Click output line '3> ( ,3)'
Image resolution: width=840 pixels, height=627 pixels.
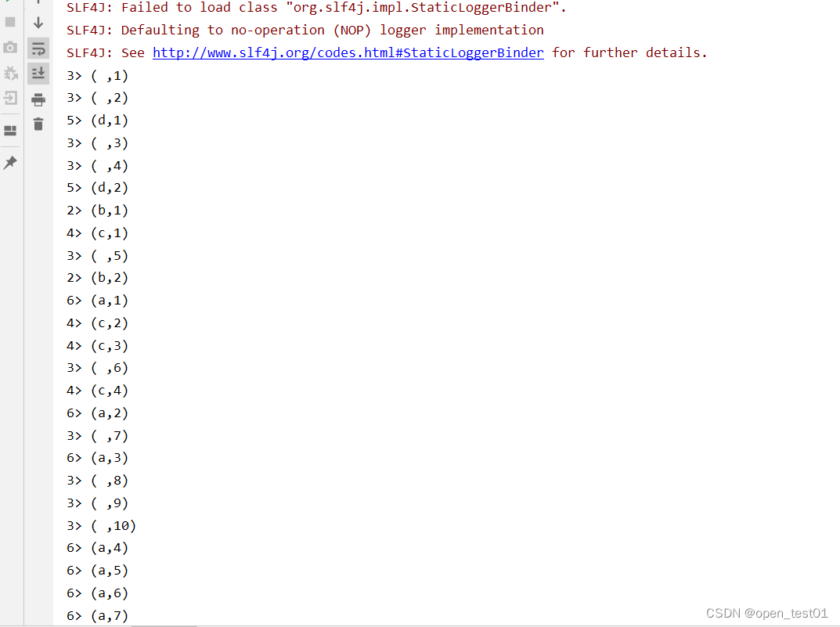(x=98, y=143)
